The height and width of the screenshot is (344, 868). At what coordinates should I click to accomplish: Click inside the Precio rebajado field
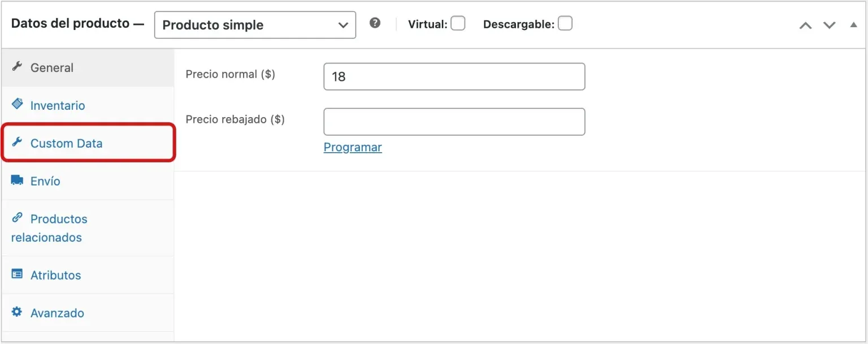[x=454, y=121]
